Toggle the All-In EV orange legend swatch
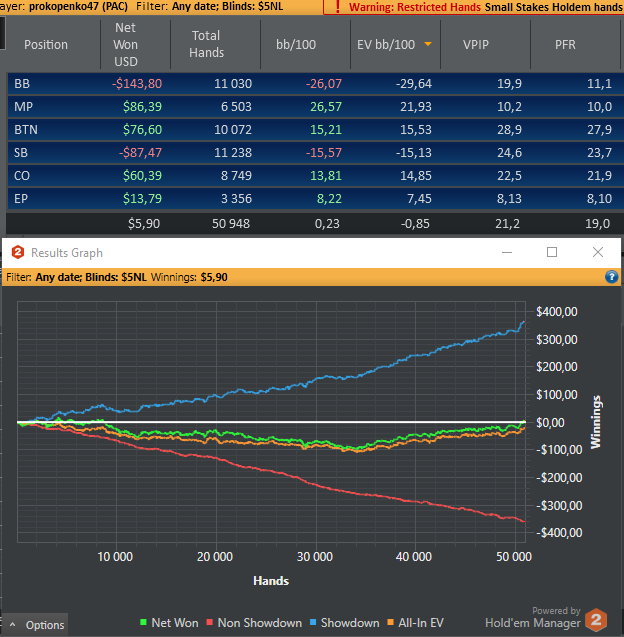624x637 pixels. 390,622
